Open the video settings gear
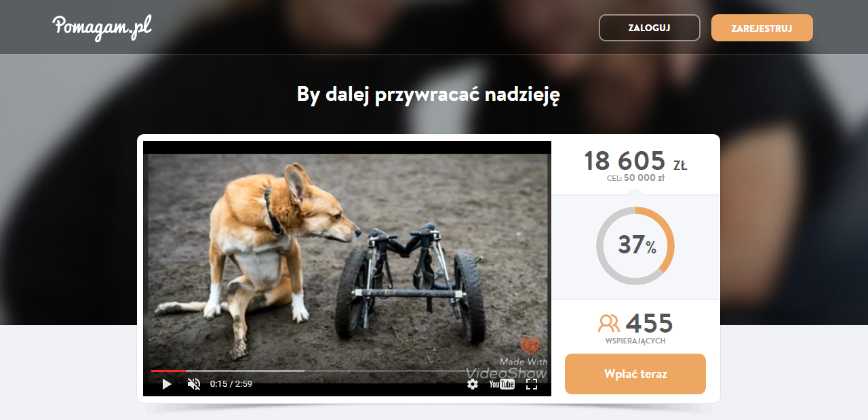Image resolution: width=868 pixels, height=420 pixels. point(473,384)
